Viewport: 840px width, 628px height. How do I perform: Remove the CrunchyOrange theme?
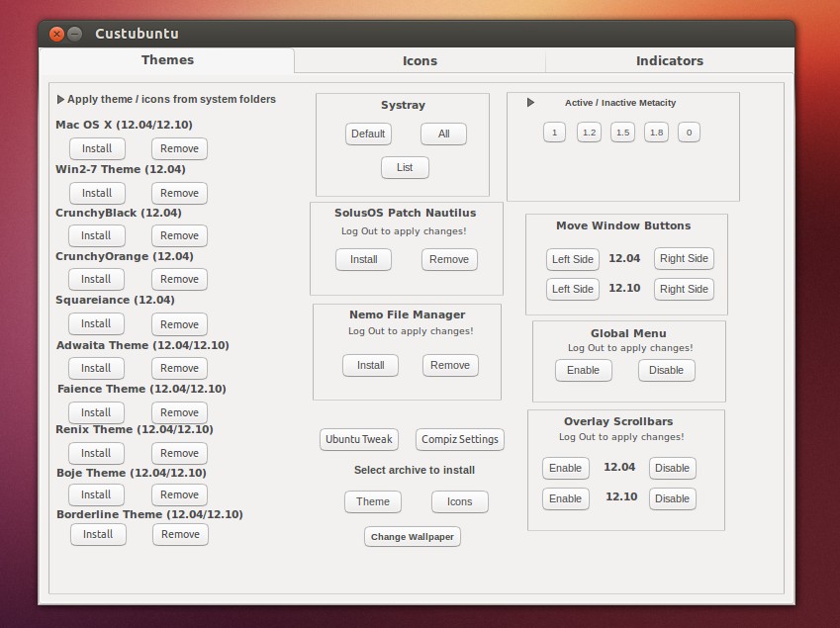pyautogui.click(x=179, y=279)
